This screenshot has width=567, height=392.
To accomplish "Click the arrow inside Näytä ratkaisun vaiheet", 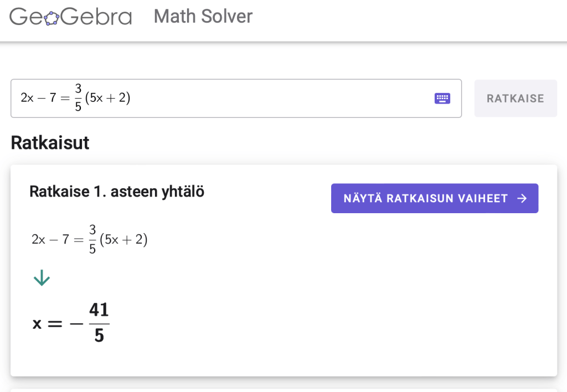I will (521, 198).
